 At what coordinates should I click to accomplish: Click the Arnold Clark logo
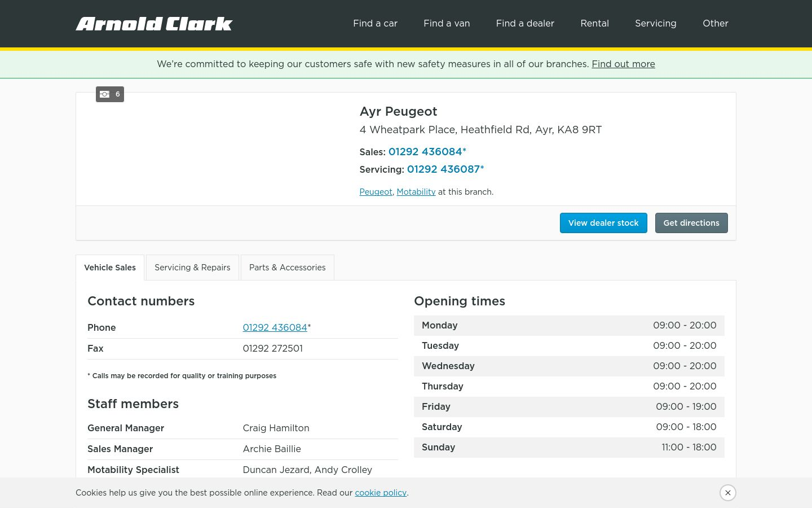pyautogui.click(x=154, y=24)
